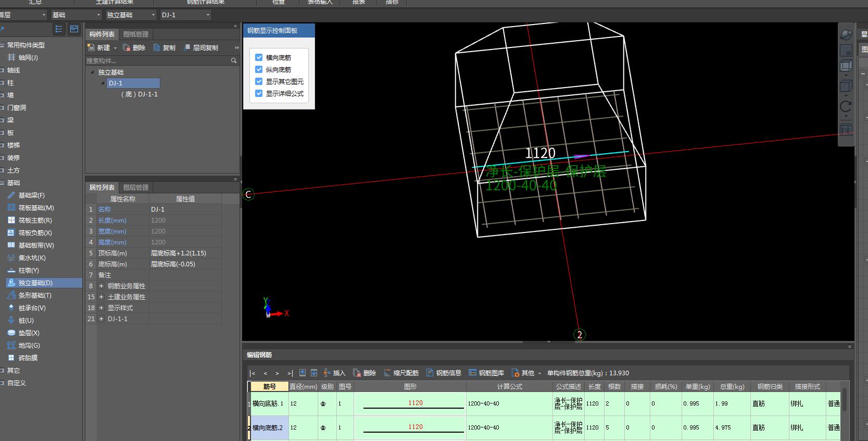This screenshot has height=441, width=868.
Task: Click the 顶标高(m) value cell
Action: (x=185, y=253)
